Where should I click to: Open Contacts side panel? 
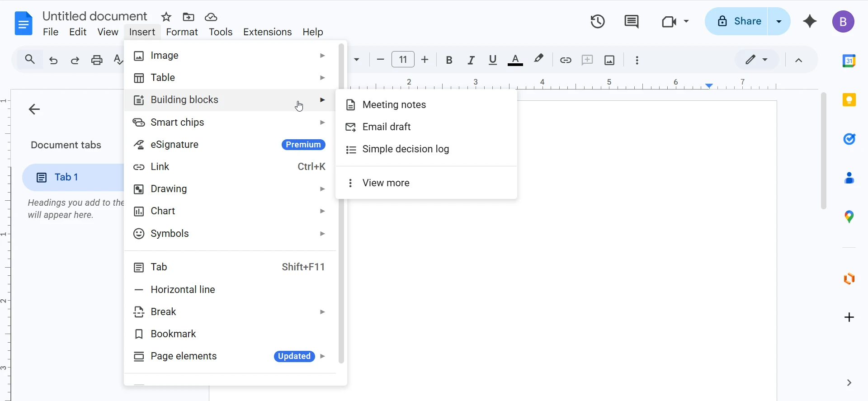point(849,178)
